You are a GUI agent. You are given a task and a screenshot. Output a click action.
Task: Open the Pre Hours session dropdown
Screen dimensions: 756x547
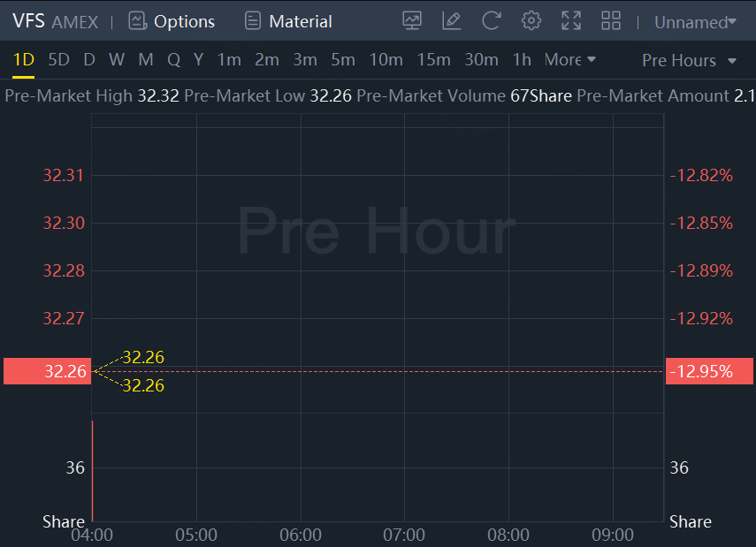click(x=689, y=60)
